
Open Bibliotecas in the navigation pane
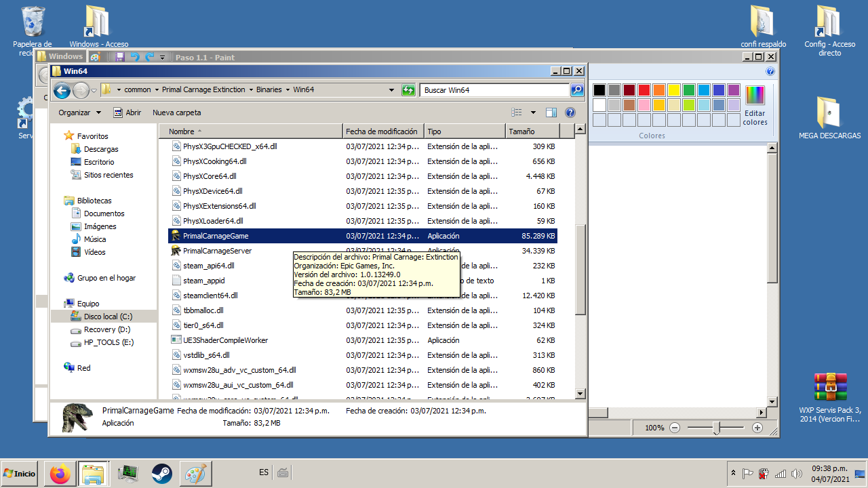(x=94, y=201)
